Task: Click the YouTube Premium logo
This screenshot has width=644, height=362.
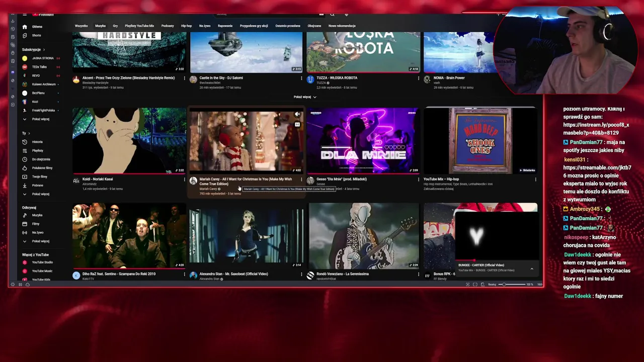Action: click(x=42, y=15)
